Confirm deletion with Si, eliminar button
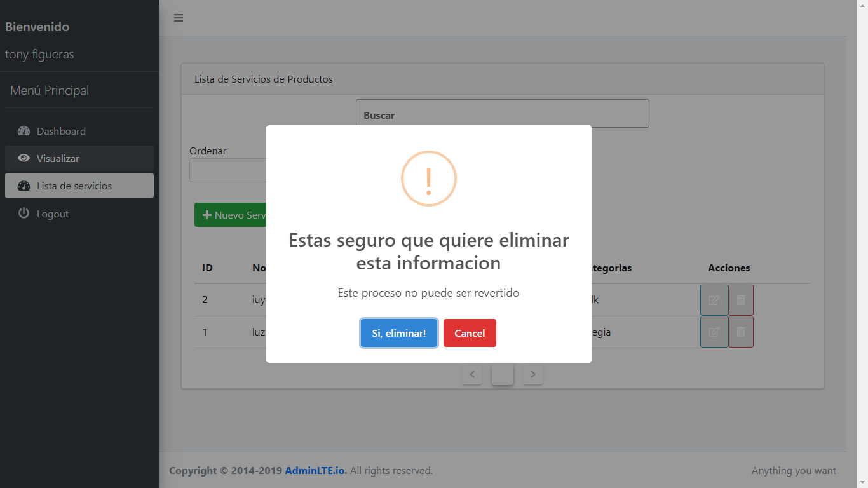 [x=398, y=333]
